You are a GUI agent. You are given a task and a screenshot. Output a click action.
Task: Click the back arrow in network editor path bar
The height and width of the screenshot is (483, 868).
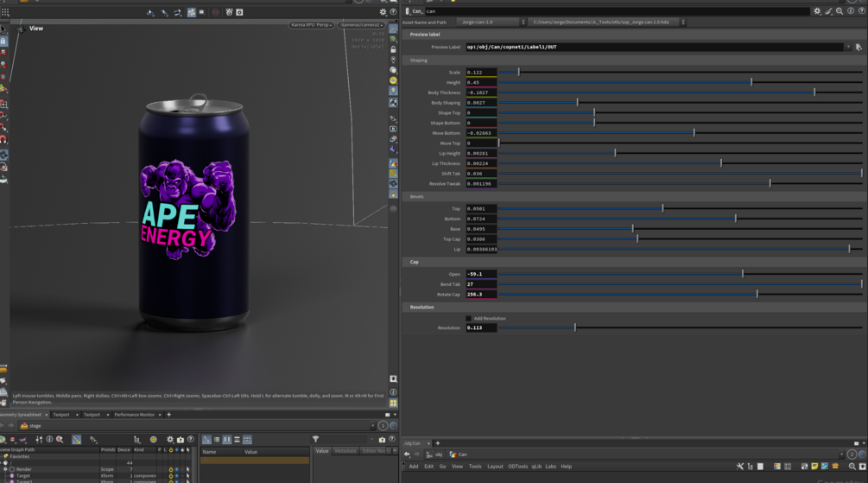(x=407, y=454)
